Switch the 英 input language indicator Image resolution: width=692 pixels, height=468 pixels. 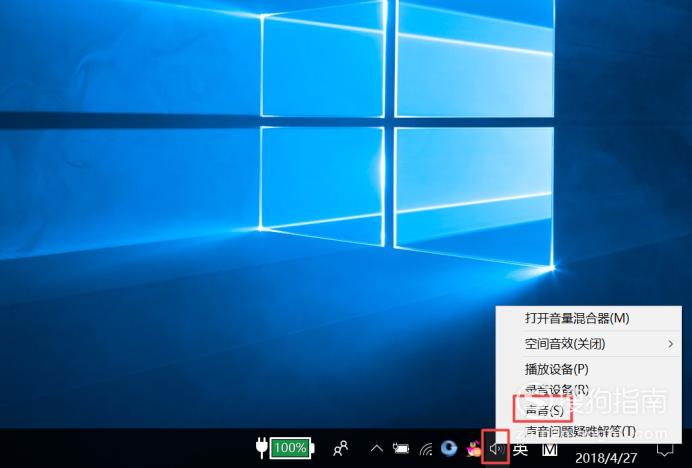(520, 449)
